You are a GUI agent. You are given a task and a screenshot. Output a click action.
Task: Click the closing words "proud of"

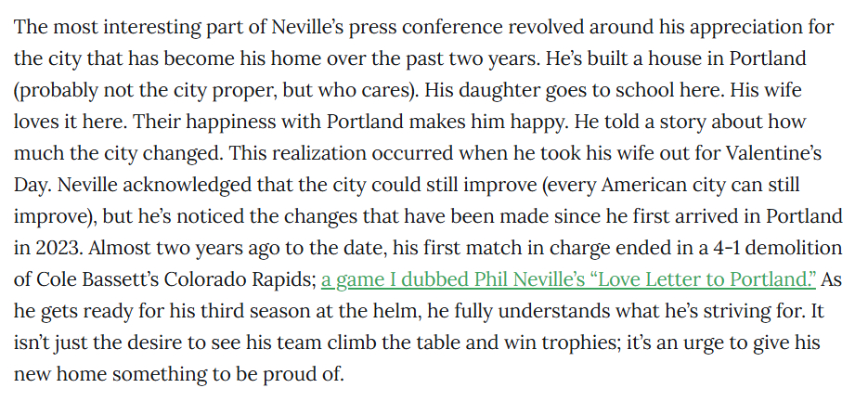tap(304, 375)
